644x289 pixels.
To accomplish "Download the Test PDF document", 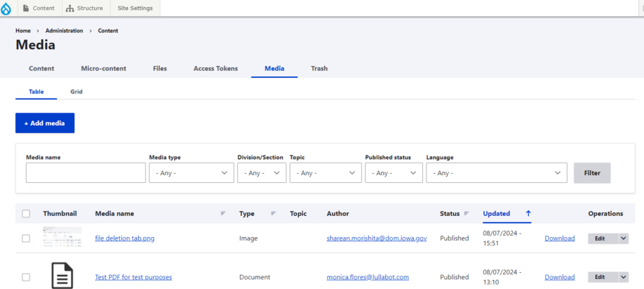I will (560, 277).
